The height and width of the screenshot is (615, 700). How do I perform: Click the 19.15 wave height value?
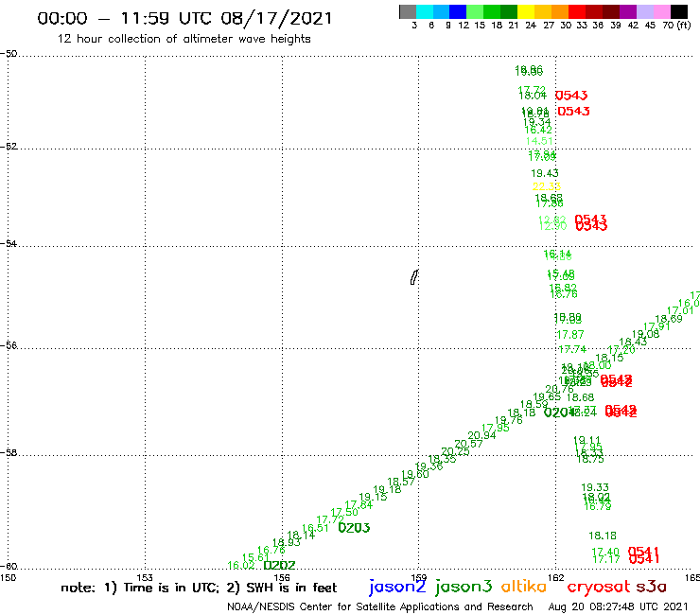click(373, 497)
